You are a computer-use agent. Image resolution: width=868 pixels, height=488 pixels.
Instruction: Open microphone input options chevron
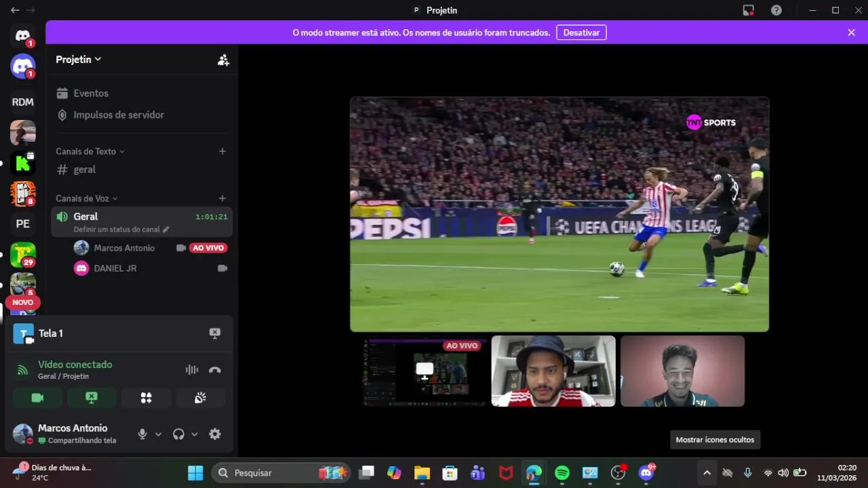pos(158,434)
